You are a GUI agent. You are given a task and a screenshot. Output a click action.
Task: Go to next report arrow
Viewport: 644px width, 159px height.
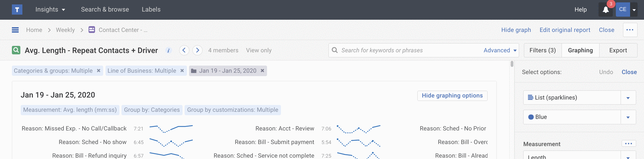[x=197, y=50]
